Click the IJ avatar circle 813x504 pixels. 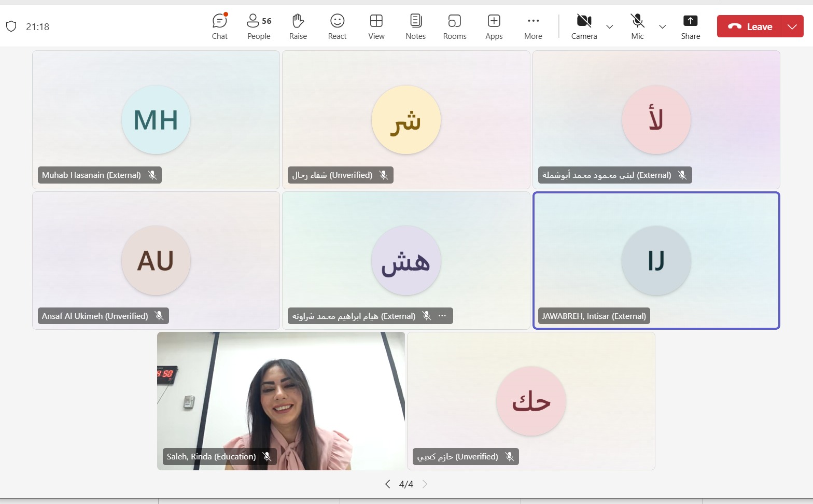656,260
